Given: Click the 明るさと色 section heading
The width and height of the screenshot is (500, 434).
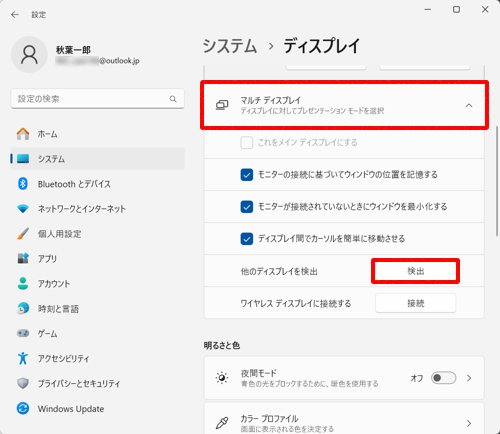Looking at the screenshot, I should point(222,345).
